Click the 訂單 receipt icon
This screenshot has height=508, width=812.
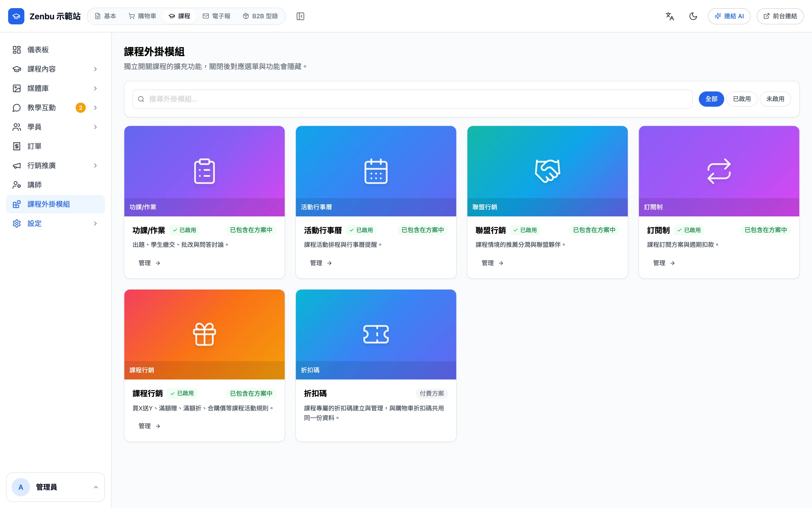(x=17, y=146)
